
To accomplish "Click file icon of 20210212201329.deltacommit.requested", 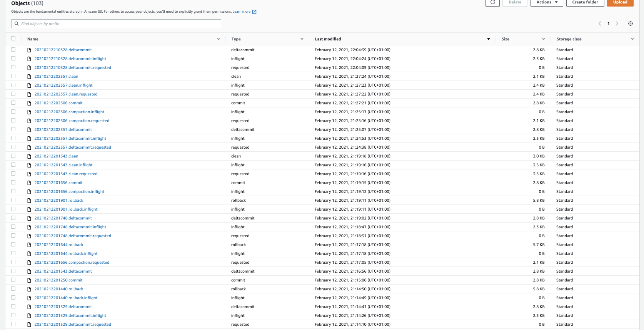I will 29,325.
